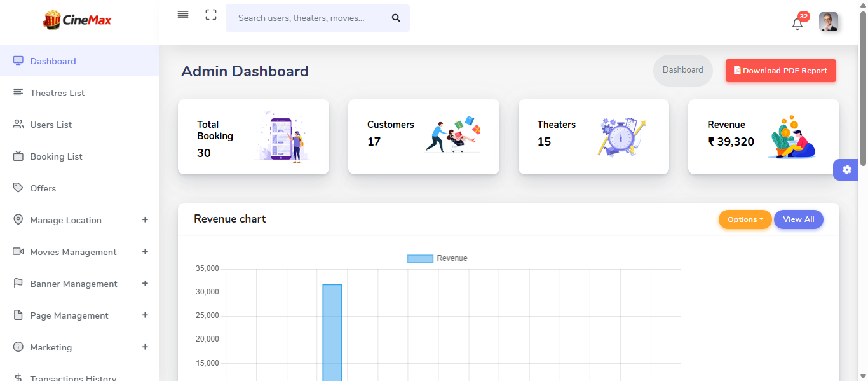Click the View All button

pos(799,219)
